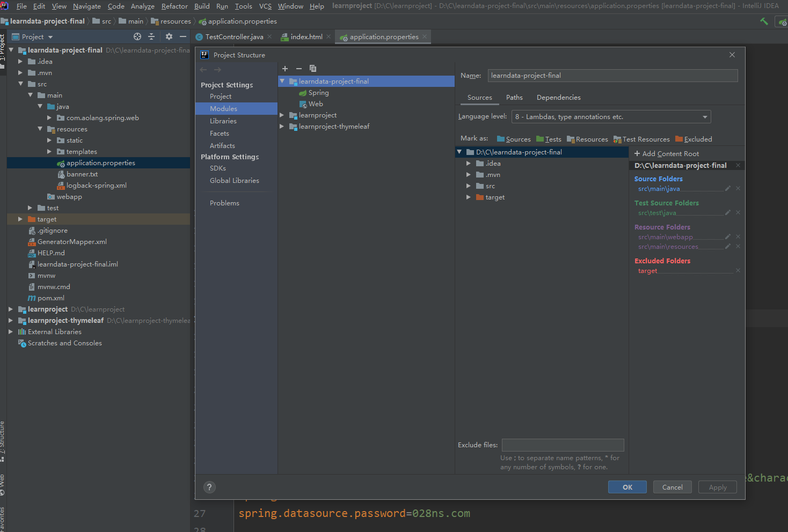Image resolution: width=788 pixels, height=532 pixels.
Task: Click the locate file target icon in Project panel
Action: pyautogui.click(x=137, y=36)
